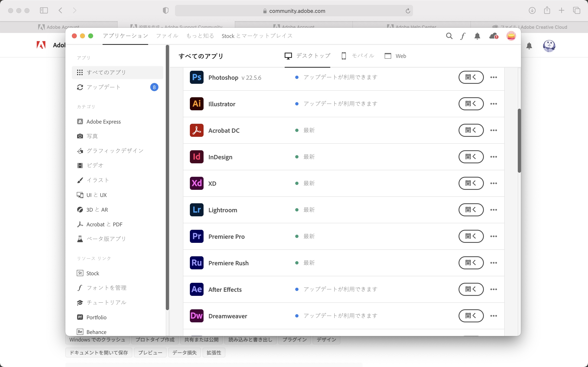Open the ファイル menu
588x367 pixels.
[x=167, y=36]
